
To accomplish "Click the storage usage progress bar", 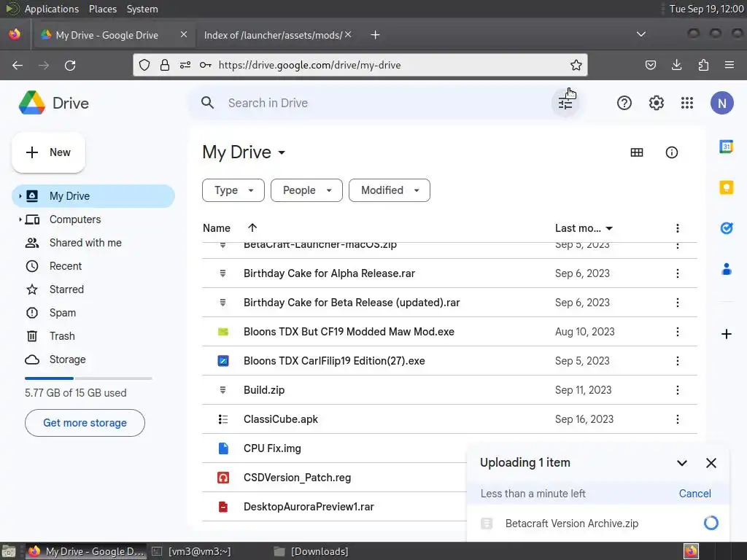I will 88,378.
